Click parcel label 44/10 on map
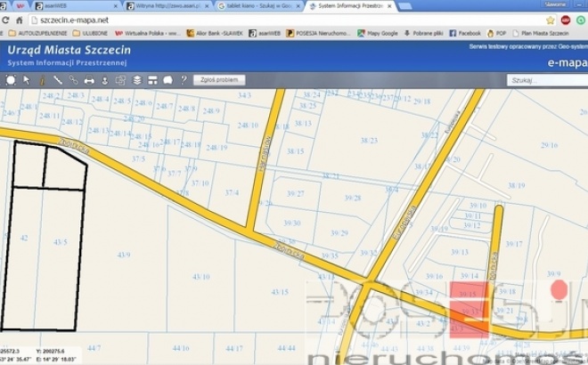588x365 pixels. click(181, 348)
